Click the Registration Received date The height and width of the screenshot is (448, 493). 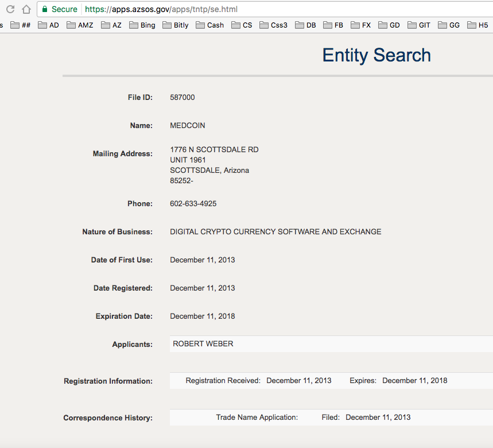[x=298, y=381]
